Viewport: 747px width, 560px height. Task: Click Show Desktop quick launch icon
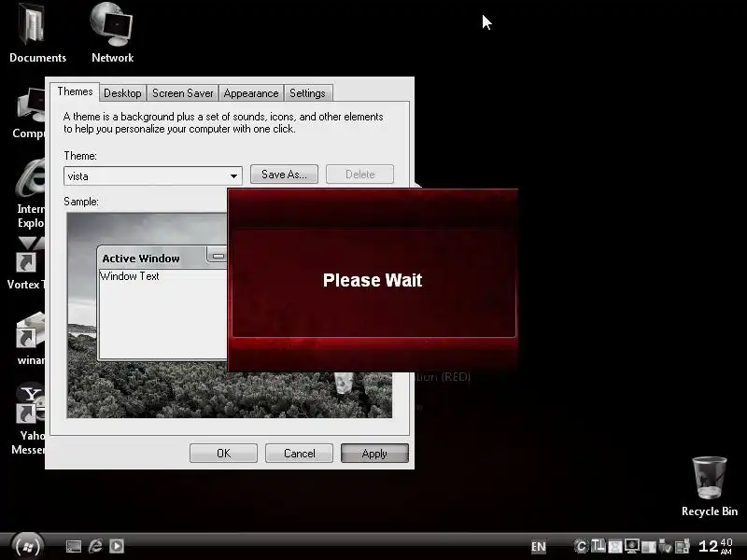[74, 546]
